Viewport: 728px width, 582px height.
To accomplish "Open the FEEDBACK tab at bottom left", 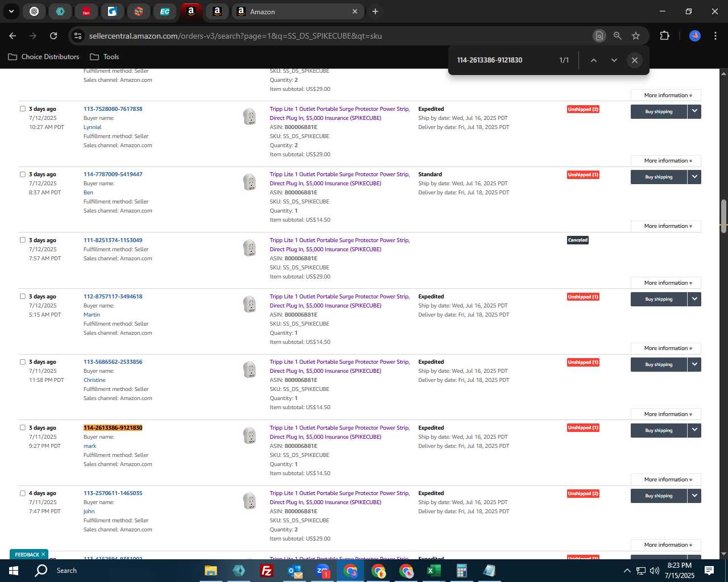I will click(x=28, y=555).
